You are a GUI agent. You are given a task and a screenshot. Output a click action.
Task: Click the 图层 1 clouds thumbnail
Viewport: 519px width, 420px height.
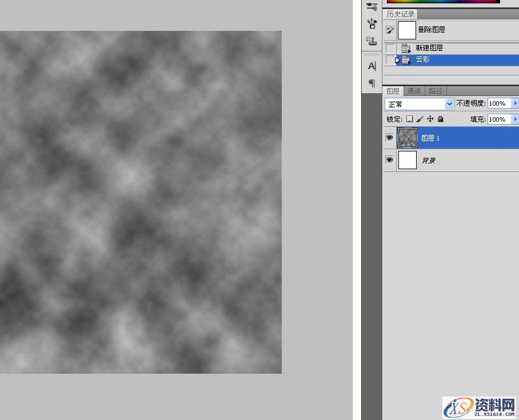408,138
